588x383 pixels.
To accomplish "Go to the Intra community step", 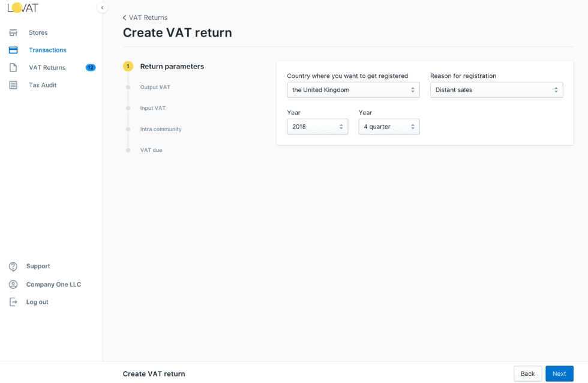I will point(161,129).
